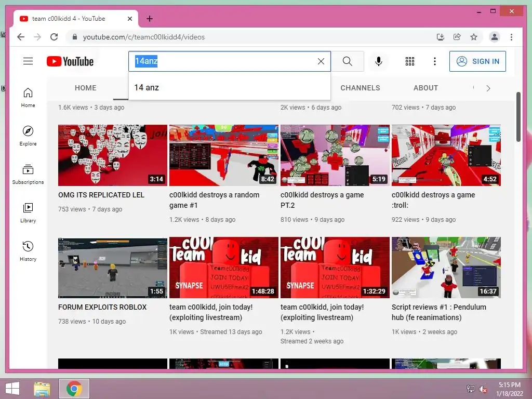
Task: Open 'c00lkidd destroys a random game #1' title
Action: point(214,200)
